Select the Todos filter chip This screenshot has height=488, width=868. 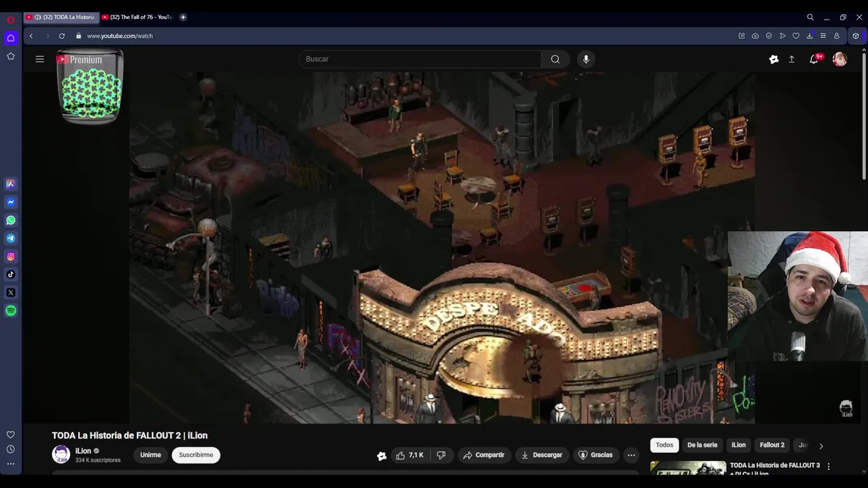665,445
